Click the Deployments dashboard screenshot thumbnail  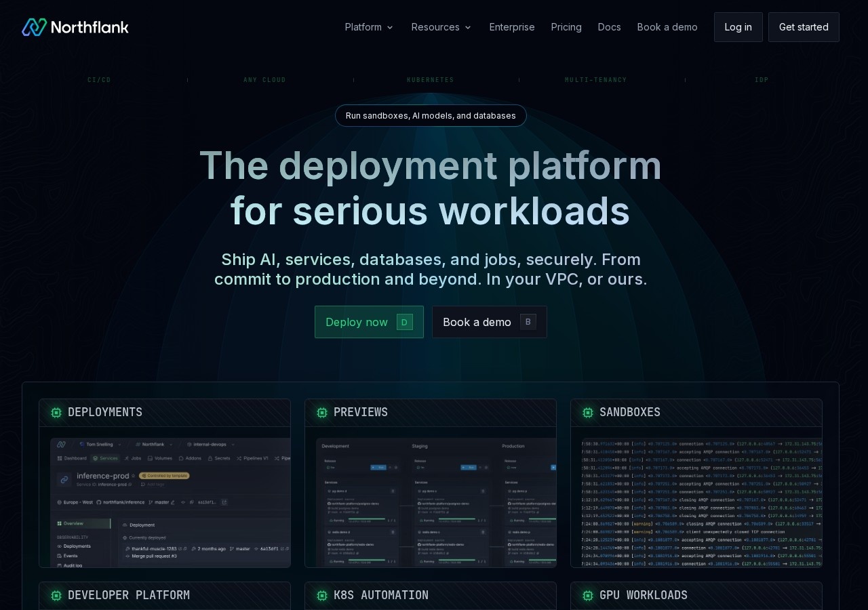tap(170, 502)
